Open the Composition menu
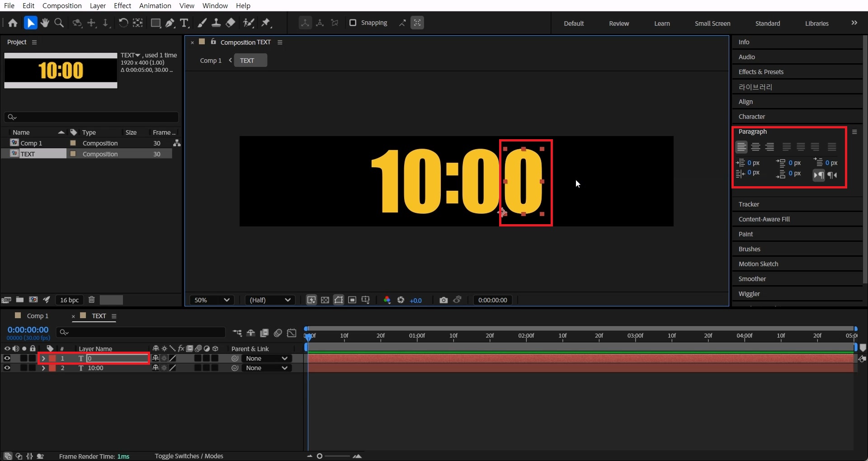The image size is (868, 461). point(62,5)
